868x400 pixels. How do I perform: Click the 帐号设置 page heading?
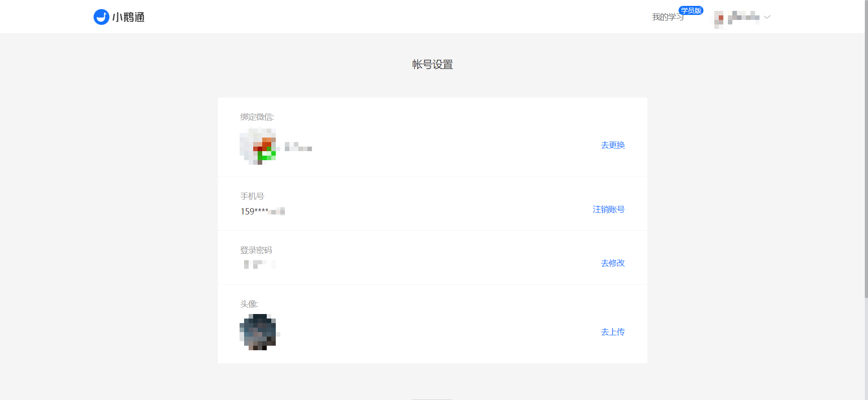click(432, 64)
